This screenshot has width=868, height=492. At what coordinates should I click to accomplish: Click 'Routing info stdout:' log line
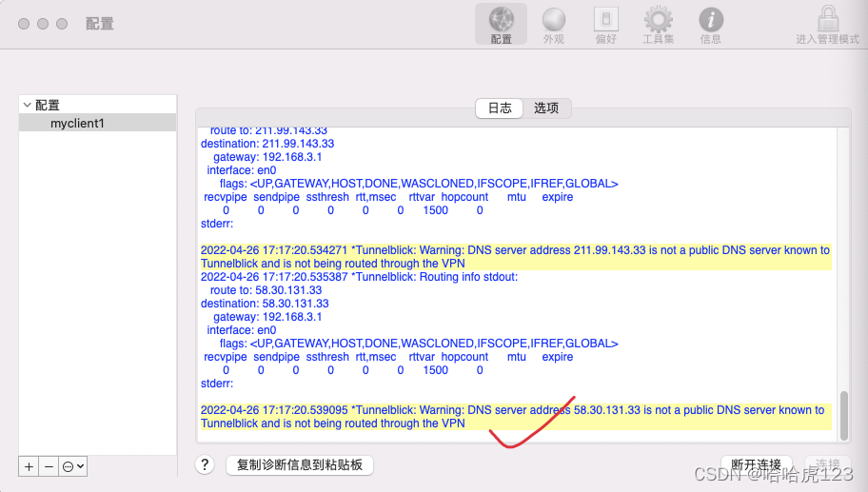pos(359,277)
